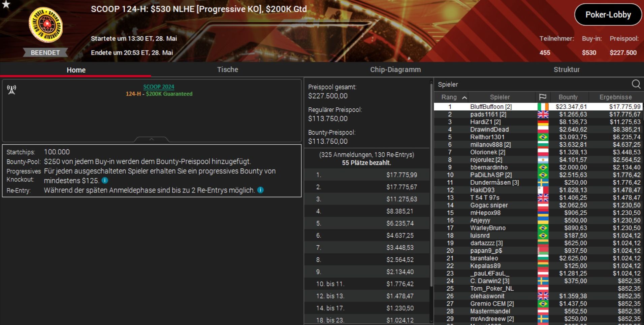Switch to the Tische tab
This screenshot has width=644, height=325.
[x=228, y=70]
